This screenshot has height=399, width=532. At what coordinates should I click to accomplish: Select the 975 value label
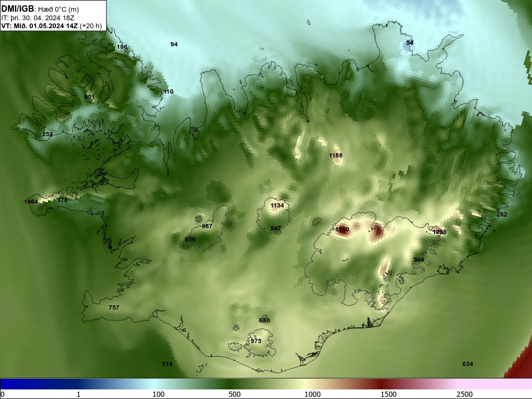click(256, 341)
